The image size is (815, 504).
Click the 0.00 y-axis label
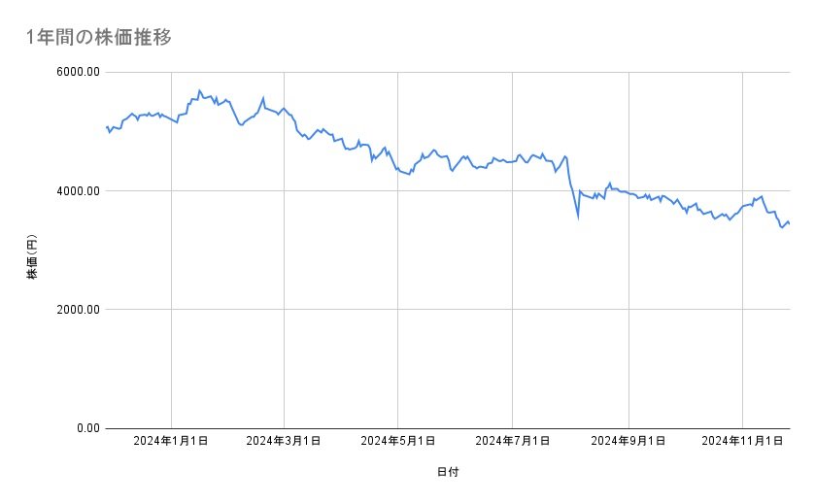[x=85, y=428]
